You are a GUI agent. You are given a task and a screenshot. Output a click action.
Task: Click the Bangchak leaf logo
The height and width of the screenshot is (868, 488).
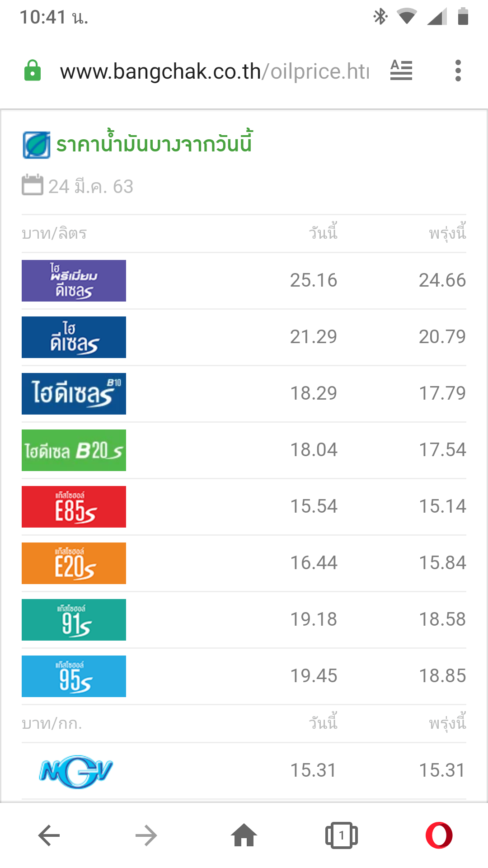[x=37, y=145]
